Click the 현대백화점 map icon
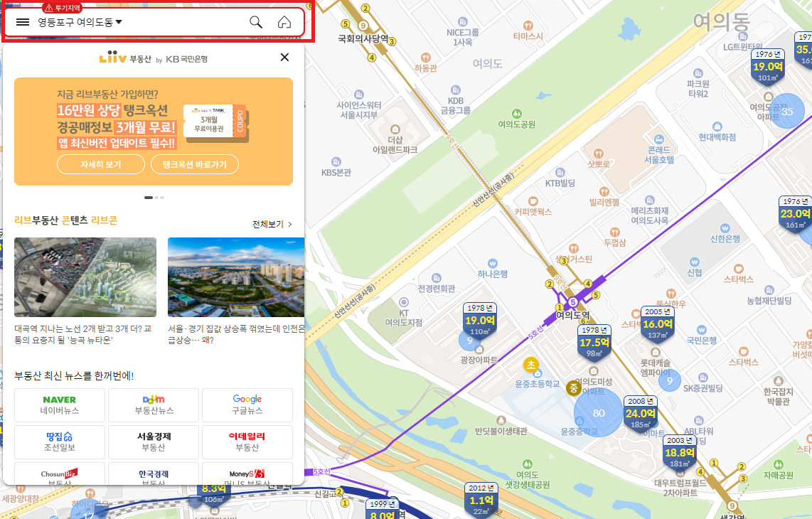Image resolution: width=812 pixels, height=519 pixels. [717, 127]
